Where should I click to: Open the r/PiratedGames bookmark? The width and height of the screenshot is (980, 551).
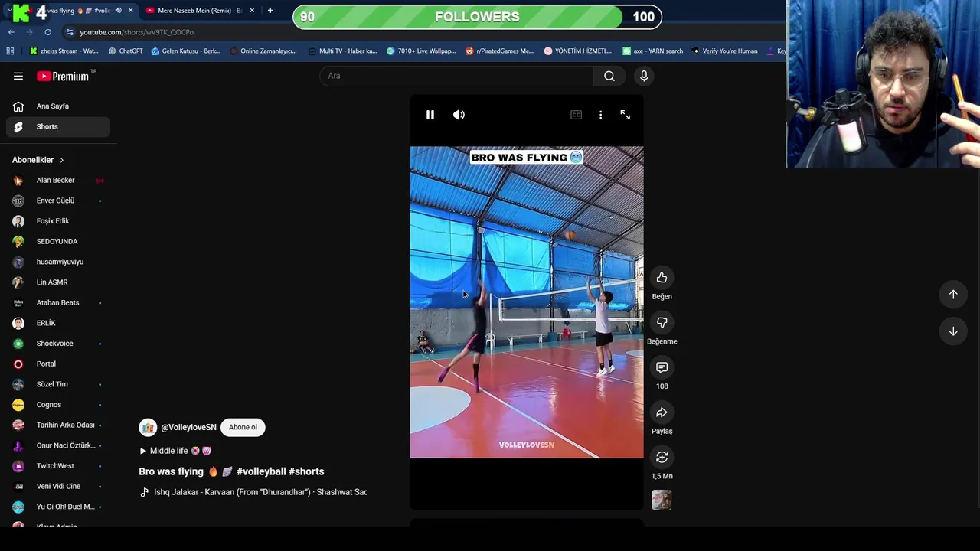pos(499,51)
